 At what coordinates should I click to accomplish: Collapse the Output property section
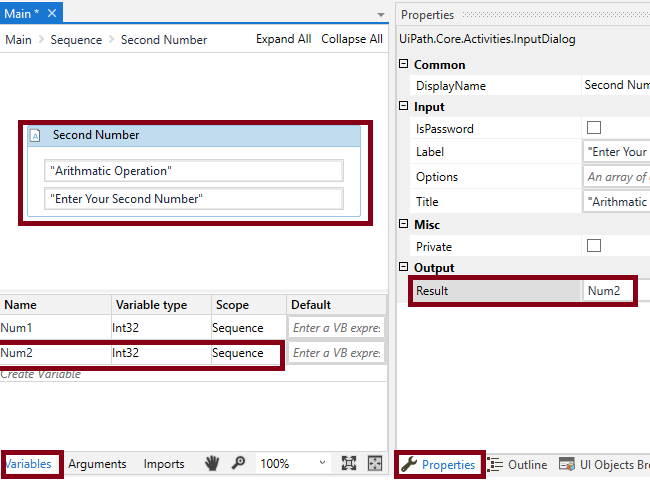pyautogui.click(x=403, y=267)
